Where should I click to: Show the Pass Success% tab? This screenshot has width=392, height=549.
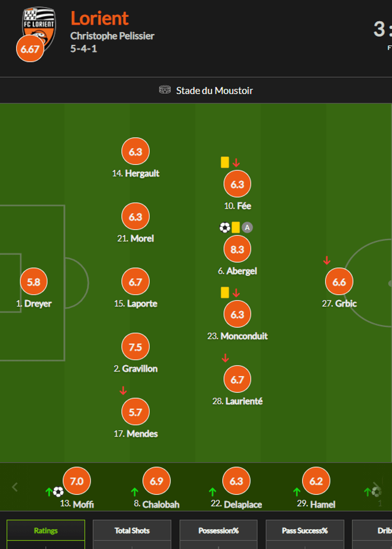[x=305, y=531]
